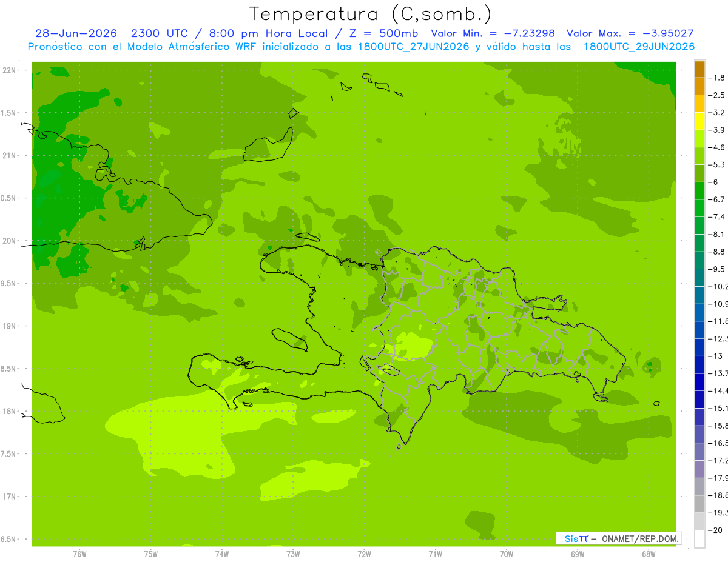Click the "Valor Min. = -7.23298" readout

point(493,33)
